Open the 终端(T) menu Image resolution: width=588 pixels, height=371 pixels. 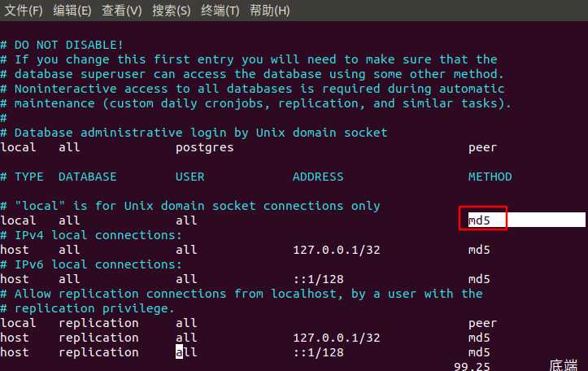(220, 11)
